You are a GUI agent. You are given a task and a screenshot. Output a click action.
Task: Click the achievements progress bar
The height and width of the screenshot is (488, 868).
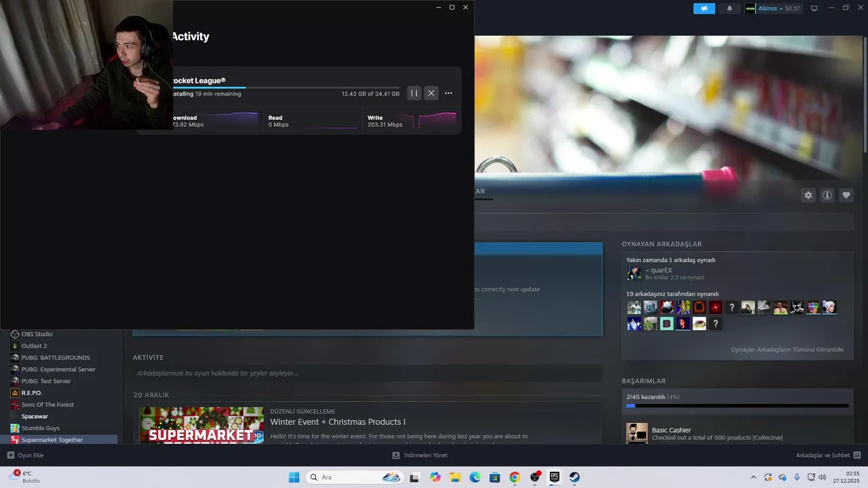737,405
